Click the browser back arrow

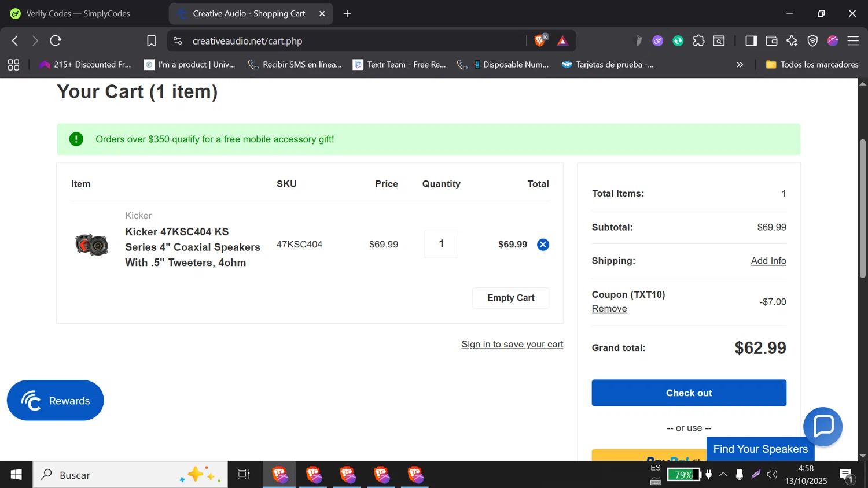(16, 40)
